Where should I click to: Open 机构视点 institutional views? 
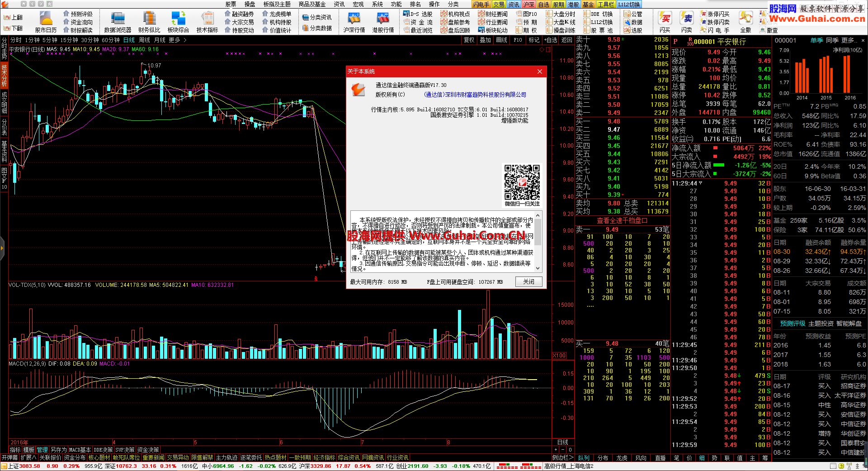pyautogui.click(x=455, y=14)
